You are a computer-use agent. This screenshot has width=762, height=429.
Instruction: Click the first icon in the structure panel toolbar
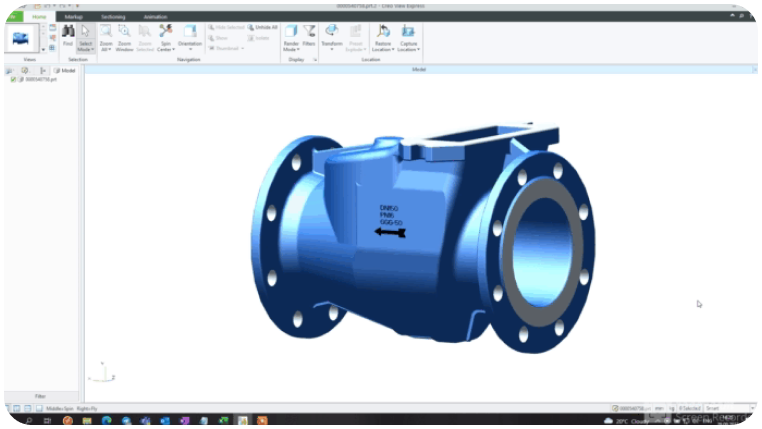[x=9, y=70]
